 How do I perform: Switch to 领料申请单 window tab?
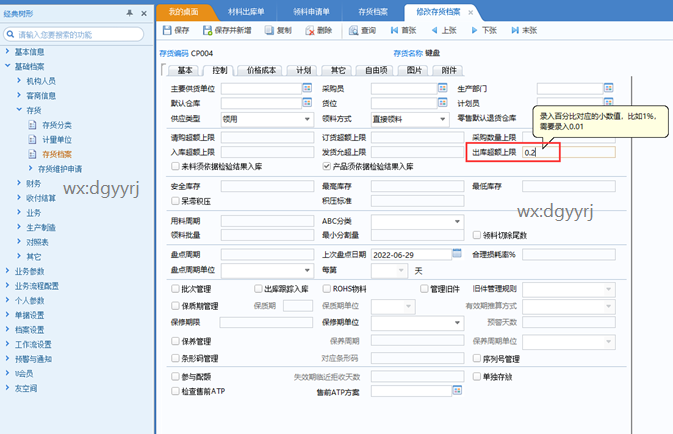[311, 12]
